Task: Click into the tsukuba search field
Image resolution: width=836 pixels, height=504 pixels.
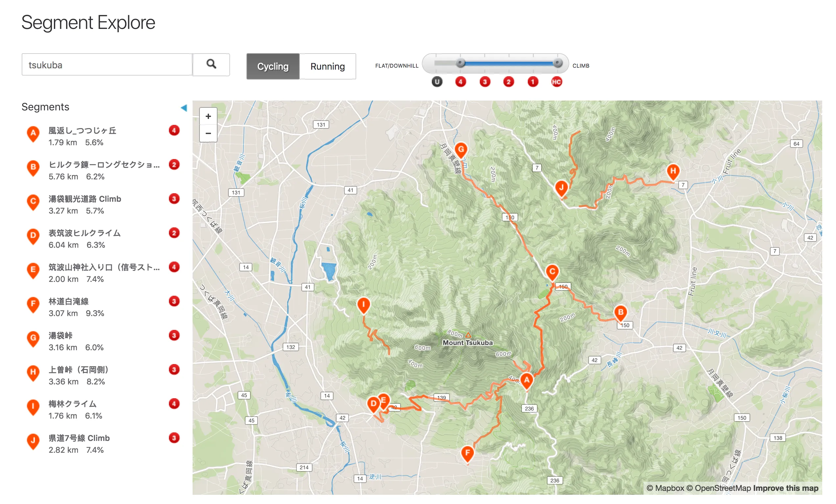Action: coord(107,64)
